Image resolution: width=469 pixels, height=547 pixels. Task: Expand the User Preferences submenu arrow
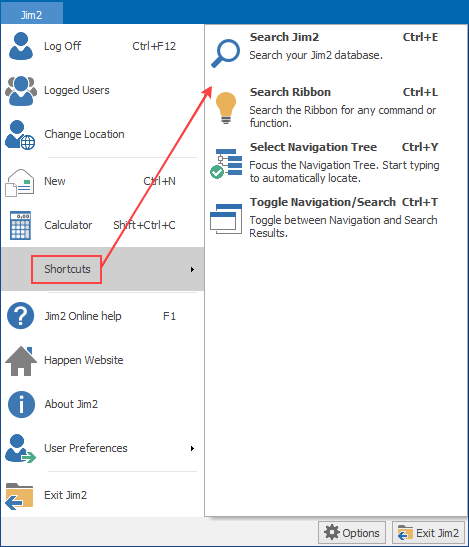click(192, 448)
